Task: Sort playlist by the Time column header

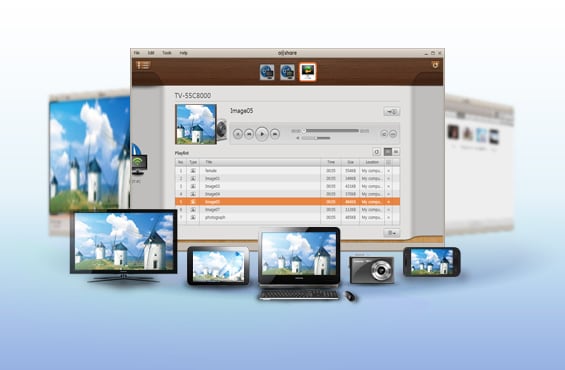Action: pyautogui.click(x=331, y=162)
